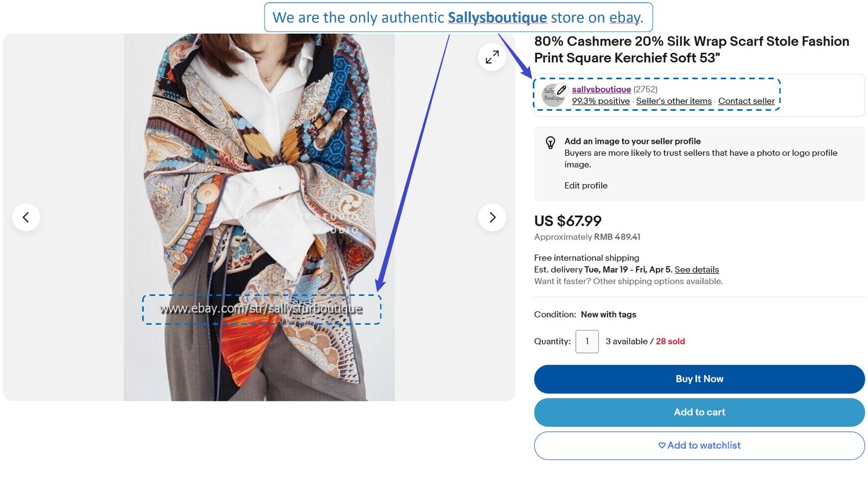Click Edit profile
This screenshot has height=486, width=868.
click(x=586, y=186)
